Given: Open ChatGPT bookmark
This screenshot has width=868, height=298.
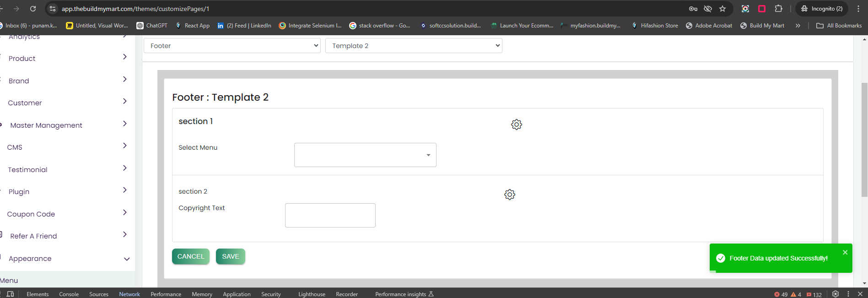Looking at the screenshot, I should pyautogui.click(x=152, y=26).
